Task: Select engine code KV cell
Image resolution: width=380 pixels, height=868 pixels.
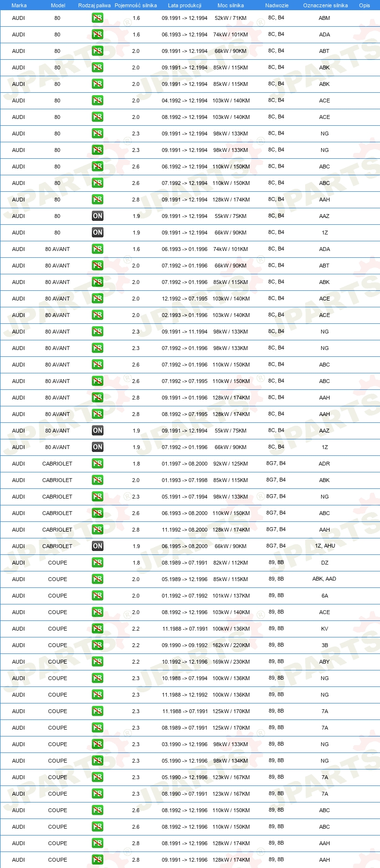Action: pyautogui.click(x=325, y=629)
